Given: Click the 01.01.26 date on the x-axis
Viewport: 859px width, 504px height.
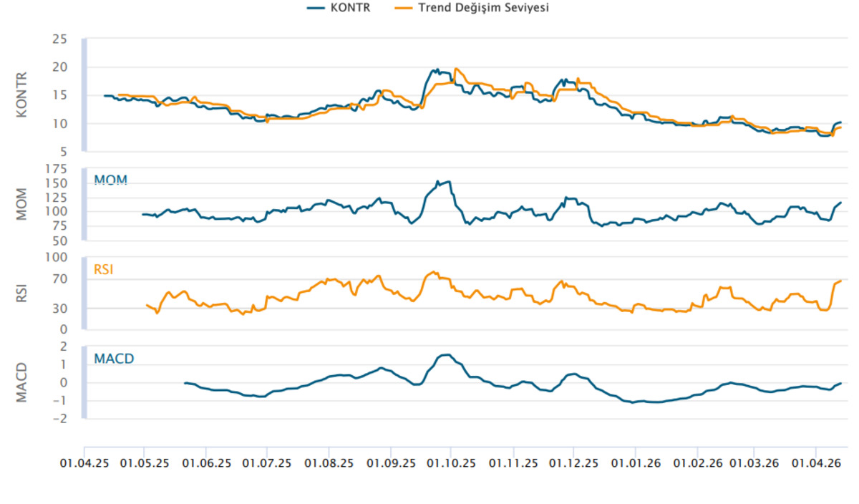Looking at the screenshot, I should (x=634, y=463).
